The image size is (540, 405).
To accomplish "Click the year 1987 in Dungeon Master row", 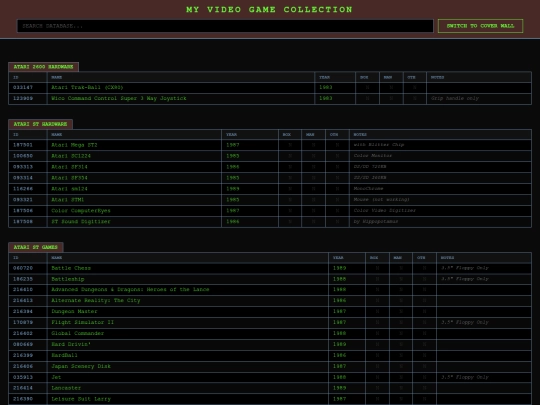I will [339, 312].
